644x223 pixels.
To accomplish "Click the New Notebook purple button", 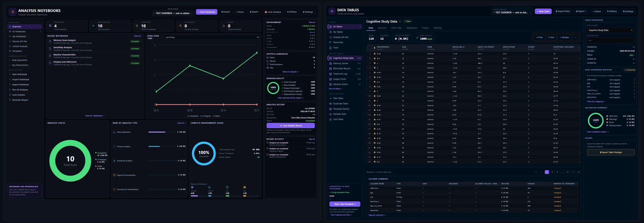I will click(207, 12).
